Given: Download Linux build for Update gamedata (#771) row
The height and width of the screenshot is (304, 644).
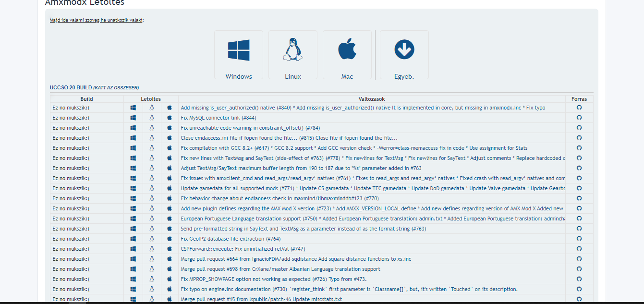Looking at the screenshot, I should pyautogui.click(x=151, y=188).
